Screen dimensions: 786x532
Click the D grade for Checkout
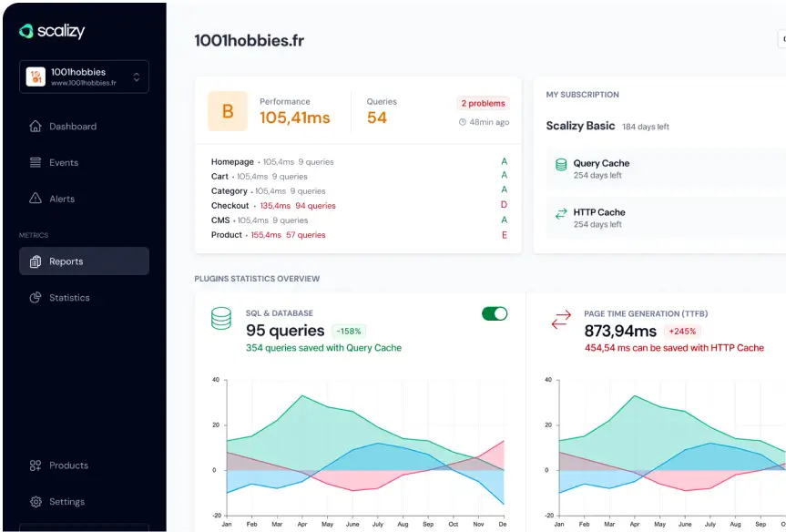click(x=504, y=205)
